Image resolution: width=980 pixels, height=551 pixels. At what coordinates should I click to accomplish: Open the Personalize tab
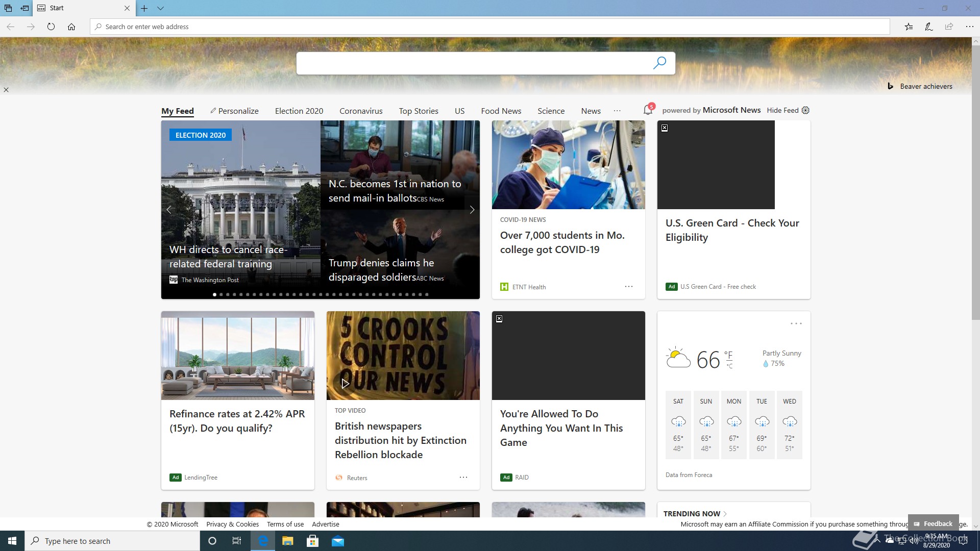point(234,111)
